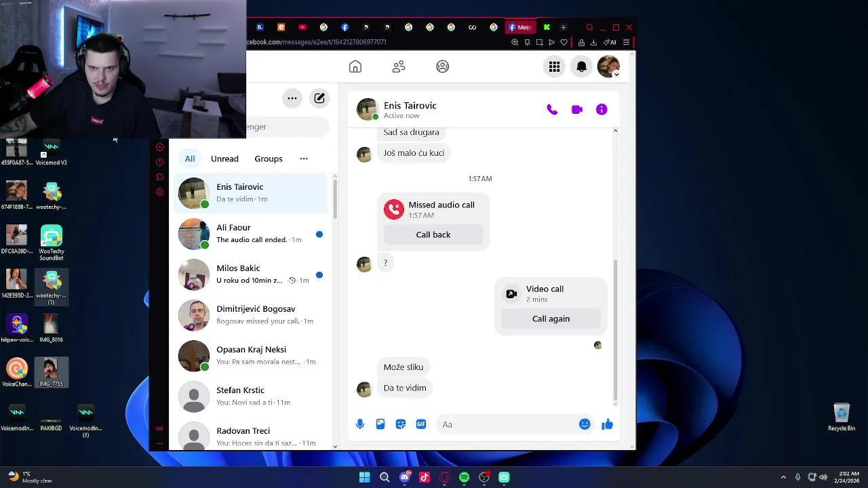868x488 pixels.
Task: Open the Opera AI assistant
Action: [x=610, y=42]
